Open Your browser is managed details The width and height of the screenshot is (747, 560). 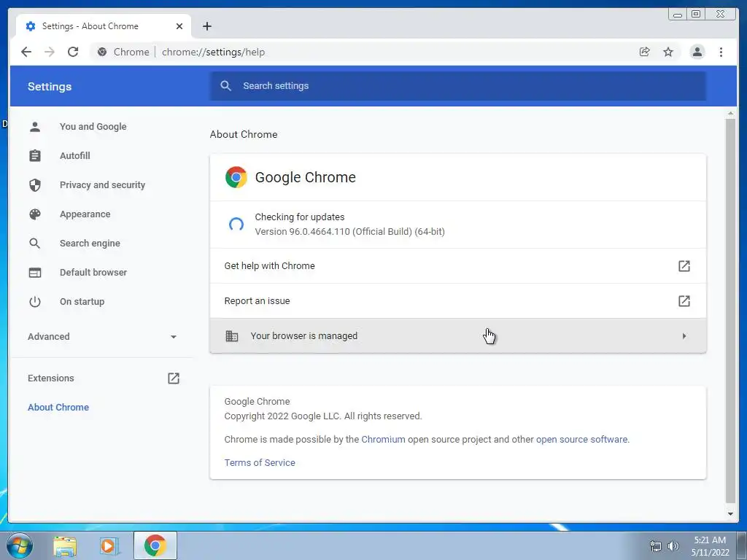pos(458,336)
